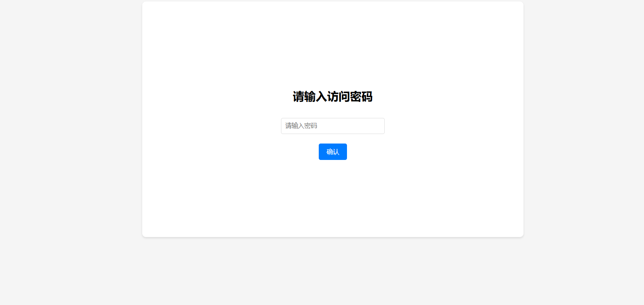Screen dimensions: 644x305
Task: Click the left edge of the 确认 button
Action: coord(321,152)
